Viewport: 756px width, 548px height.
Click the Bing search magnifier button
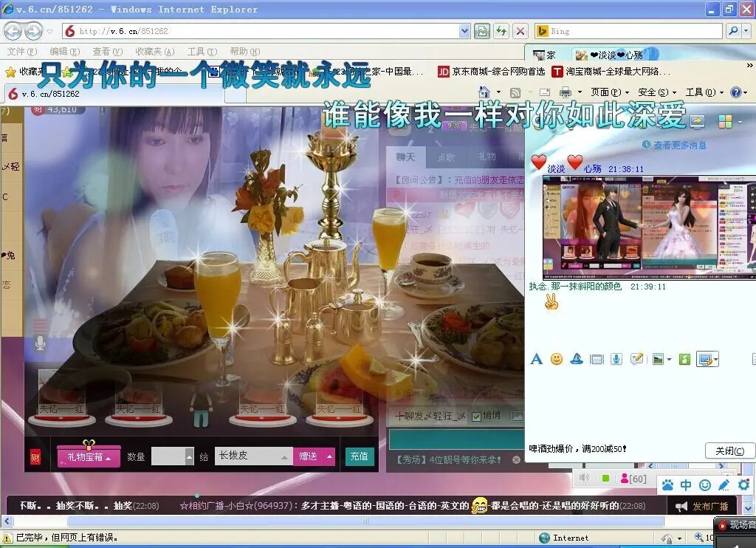[733, 31]
